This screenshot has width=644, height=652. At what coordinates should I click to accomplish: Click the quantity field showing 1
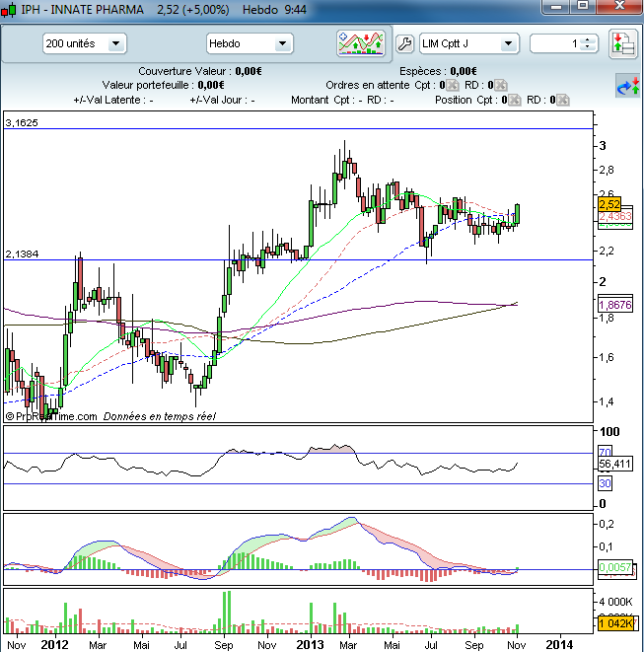[x=556, y=43]
